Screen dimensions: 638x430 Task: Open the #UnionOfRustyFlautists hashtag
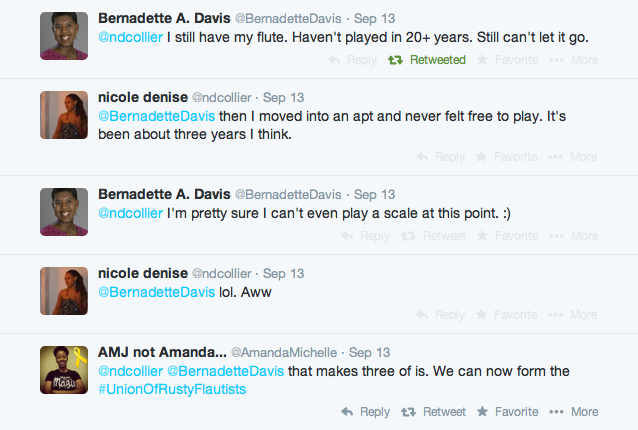[172, 389]
